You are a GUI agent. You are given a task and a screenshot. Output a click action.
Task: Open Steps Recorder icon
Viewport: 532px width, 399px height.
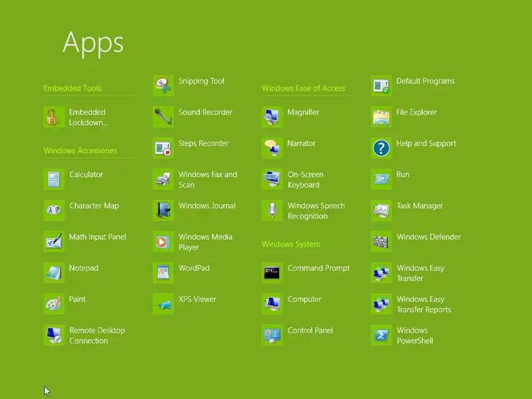[163, 148]
